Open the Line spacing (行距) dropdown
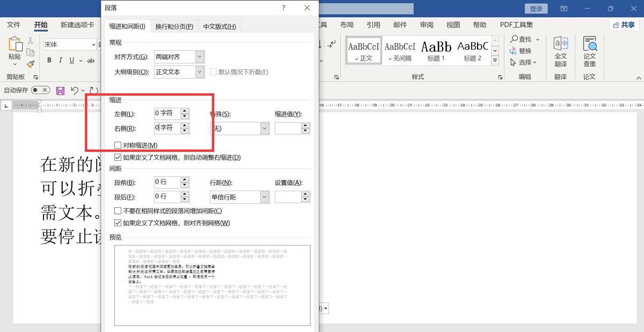644x332 pixels. click(x=264, y=197)
